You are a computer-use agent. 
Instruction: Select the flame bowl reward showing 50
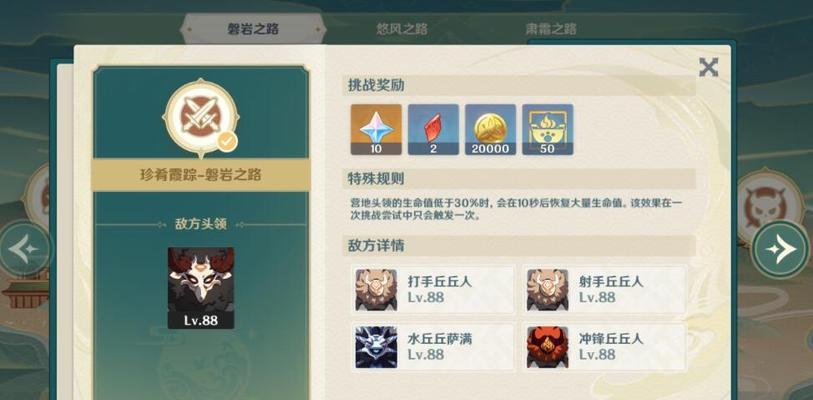coord(548,129)
